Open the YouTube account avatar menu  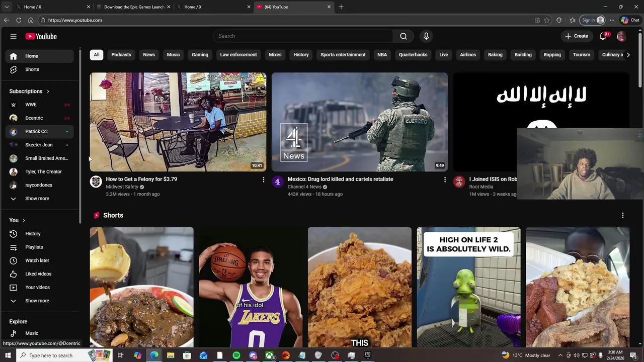pyautogui.click(x=621, y=36)
